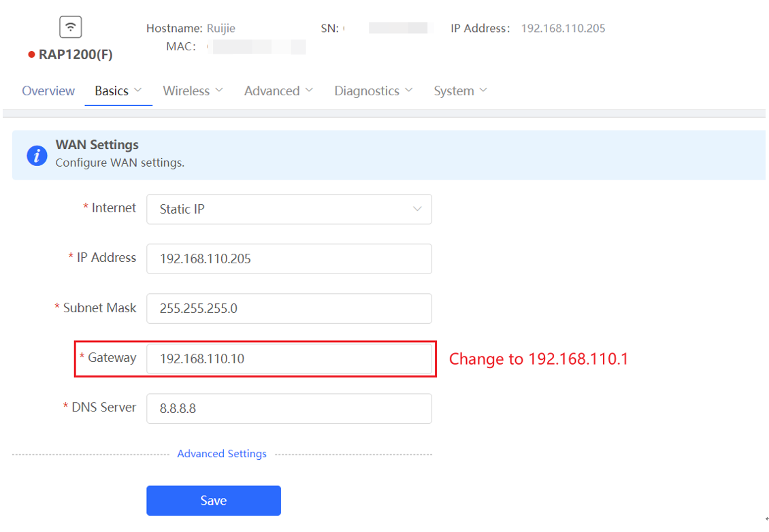Screen dimensions: 769x532
Task: Click the WAN Settings heading
Action: click(x=97, y=145)
